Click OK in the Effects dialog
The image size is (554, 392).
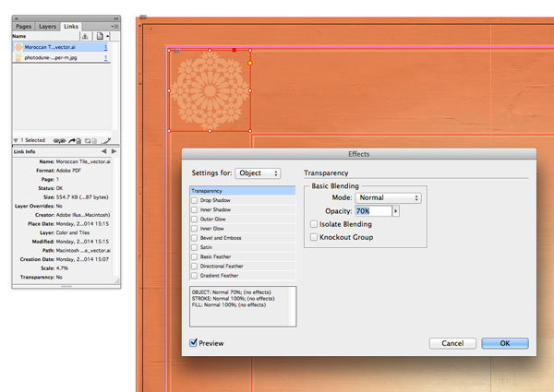[x=505, y=343]
